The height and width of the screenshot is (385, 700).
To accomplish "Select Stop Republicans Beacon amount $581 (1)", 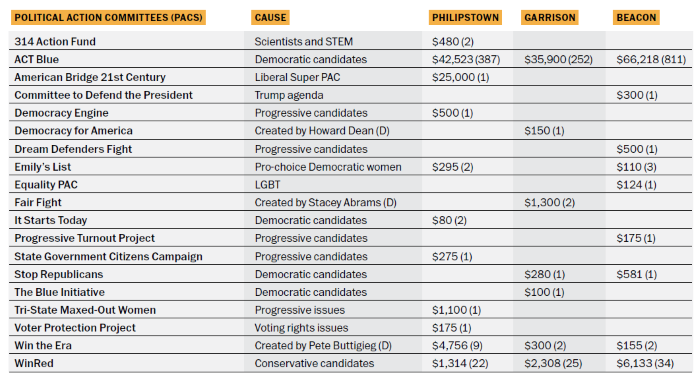I will 637,274.
